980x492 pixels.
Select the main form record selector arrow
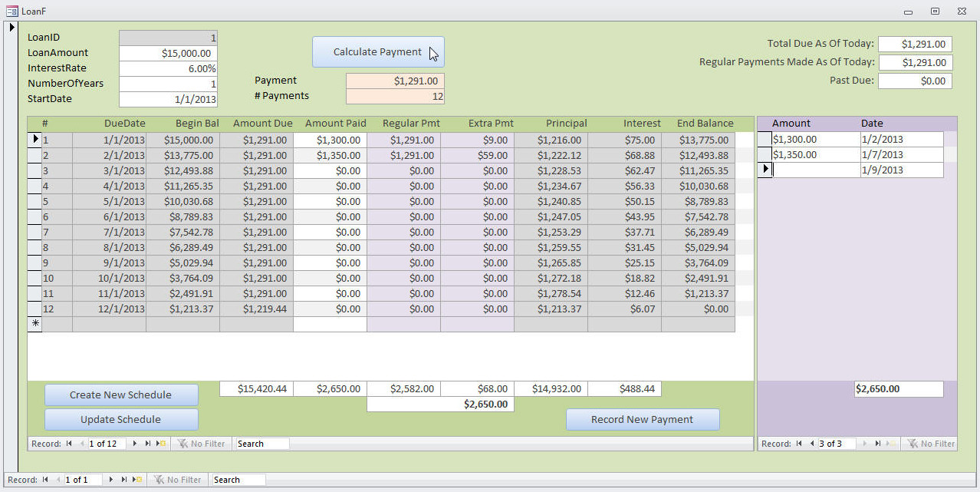(12, 28)
